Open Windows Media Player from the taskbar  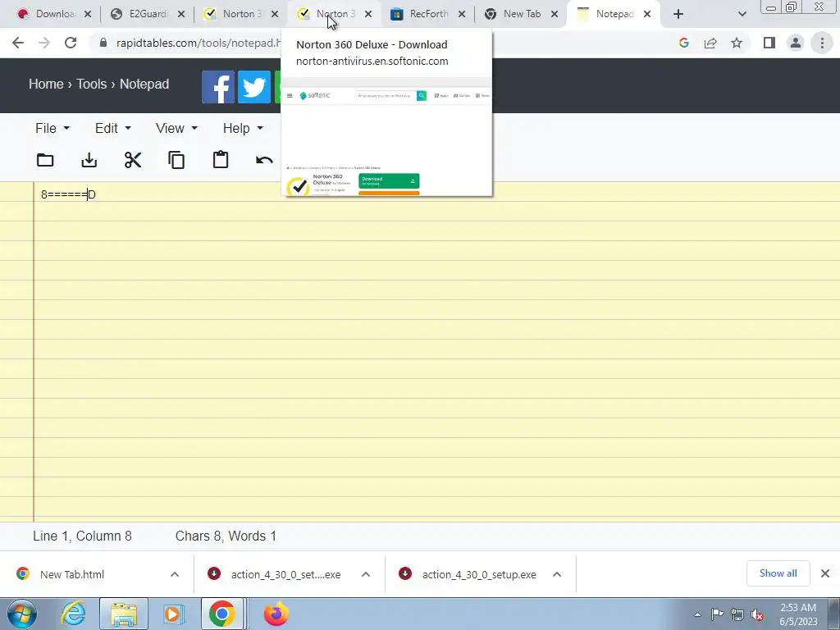click(x=172, y=614)
